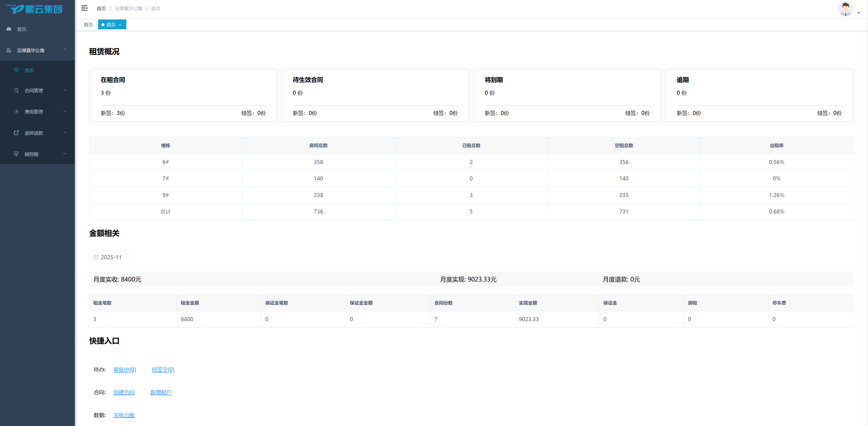Close the active 首页 tab

click(x=120, y=25)
